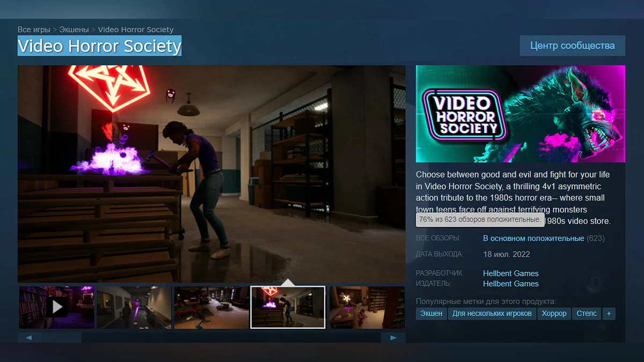Click the Популярные метки для этого продукта text
This screenshot has width=644, height=362.
pos(486,301)
